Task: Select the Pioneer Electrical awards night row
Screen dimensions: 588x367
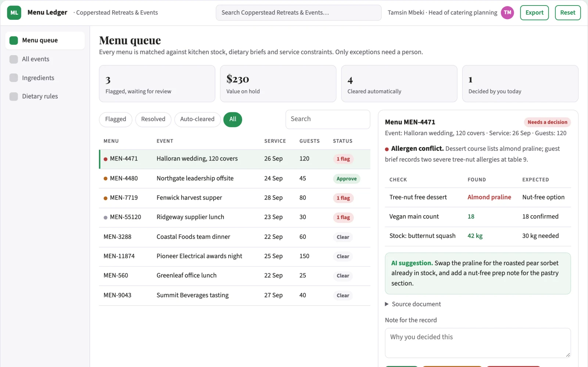Action: coord(234,256)
